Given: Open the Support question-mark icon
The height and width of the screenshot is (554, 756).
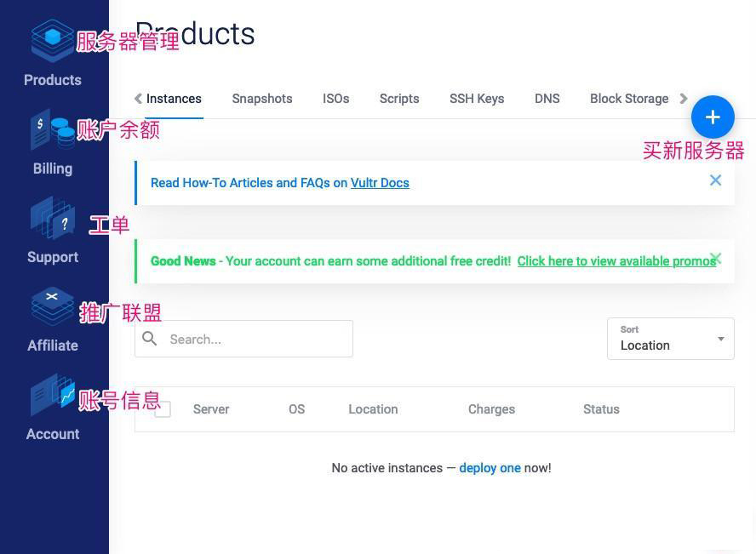Looking at the screenshot, I should [x=52, y=218].
